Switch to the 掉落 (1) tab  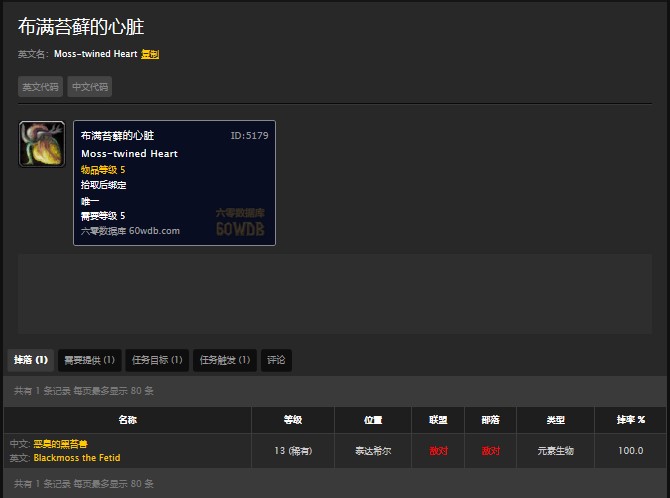point(29,360)
